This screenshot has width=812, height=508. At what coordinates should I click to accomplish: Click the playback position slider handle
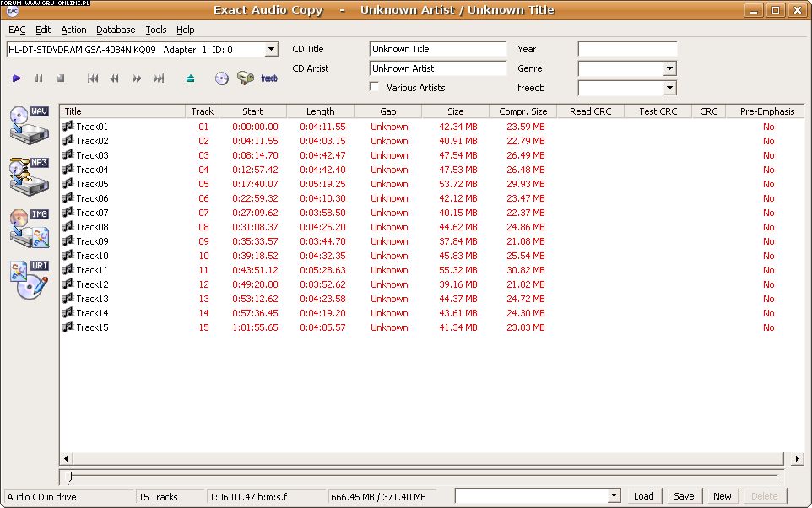pyautogui.click(x=70, y=477)
